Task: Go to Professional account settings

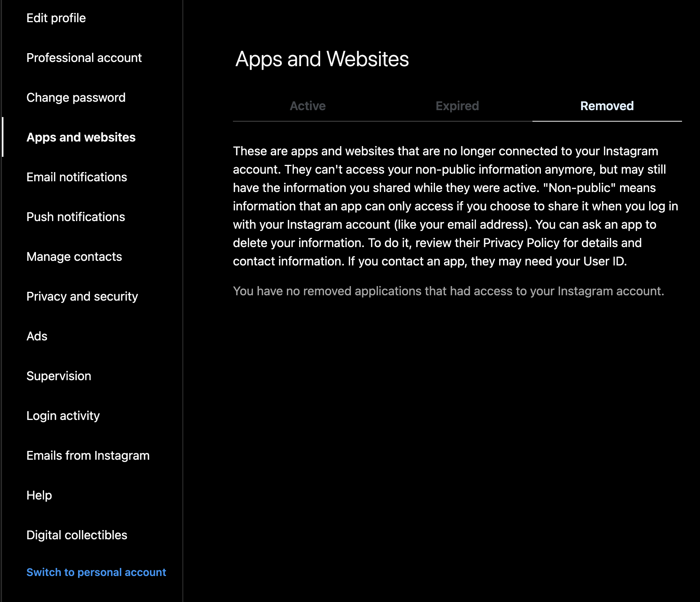Action: click(84, 58)
